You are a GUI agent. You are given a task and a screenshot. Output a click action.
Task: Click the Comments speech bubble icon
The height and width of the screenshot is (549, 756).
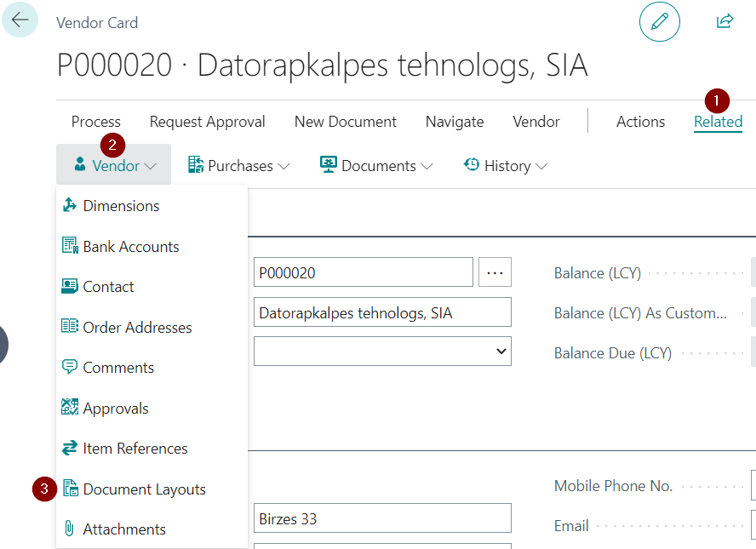click(x=70, y=368)
